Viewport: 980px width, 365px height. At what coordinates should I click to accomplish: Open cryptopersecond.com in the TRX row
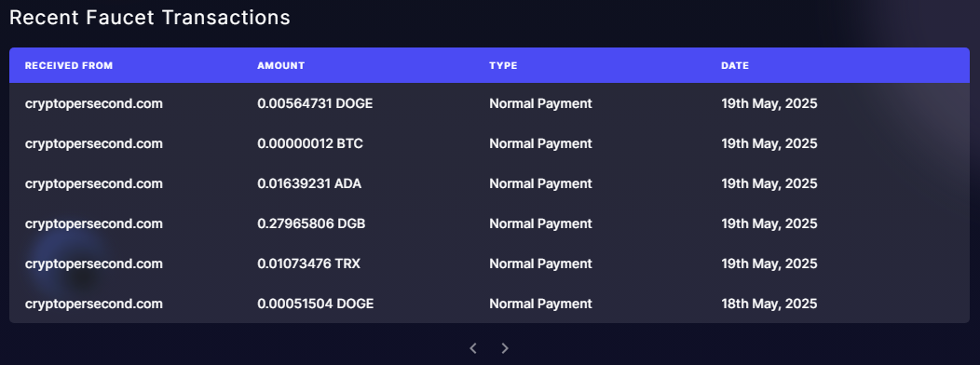94,264
